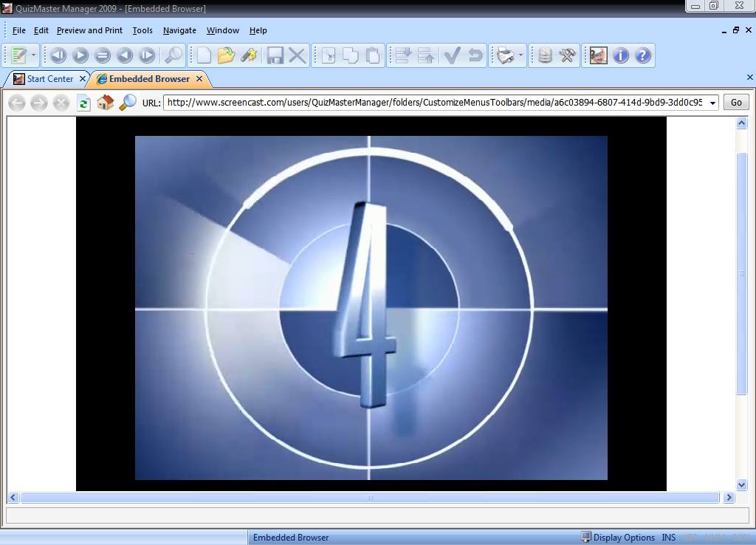Image resolution: width=756 pixels, height=545 pixels.
Task: Click the edit notepad toolbar icon
Action: point(18,55)
